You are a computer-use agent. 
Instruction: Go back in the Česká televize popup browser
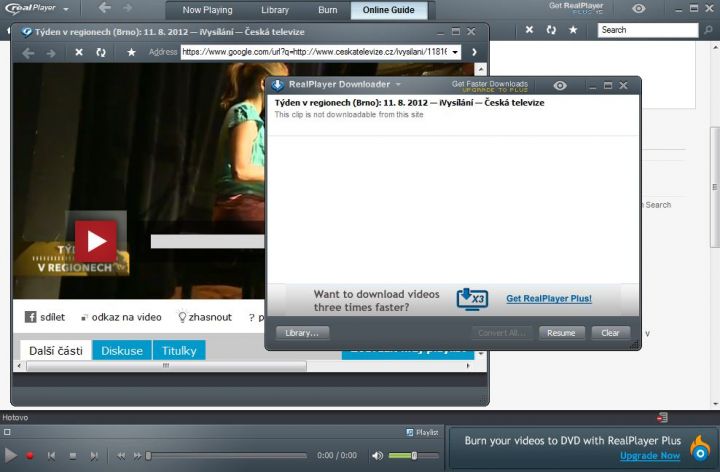click(28, 53)
